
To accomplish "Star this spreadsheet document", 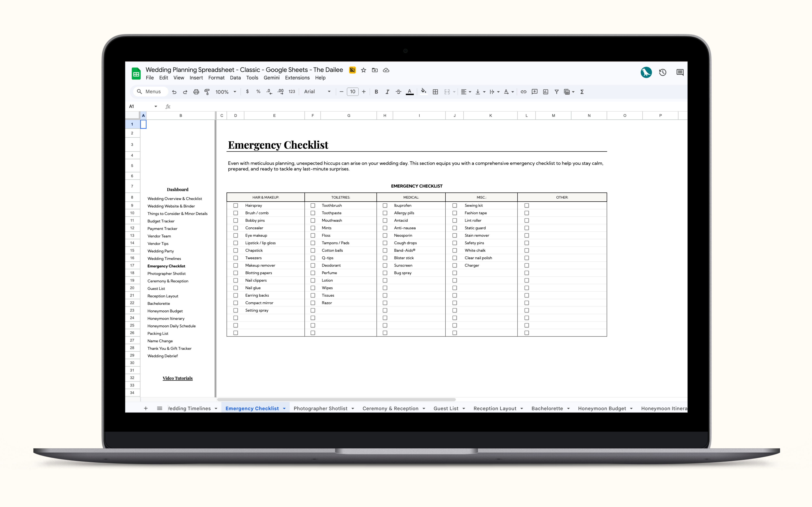I will point(363,70).
